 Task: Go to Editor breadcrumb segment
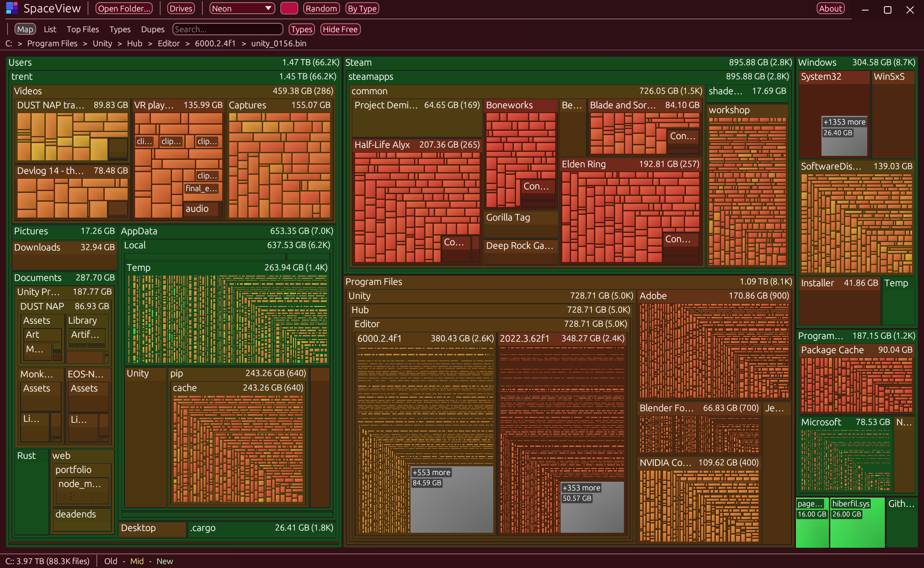pos(169,44)
